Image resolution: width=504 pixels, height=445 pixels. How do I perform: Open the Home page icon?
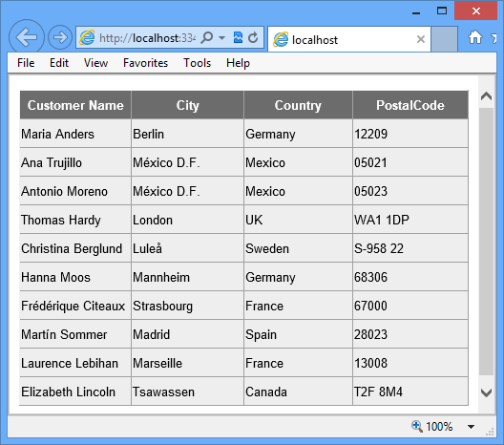475,37
